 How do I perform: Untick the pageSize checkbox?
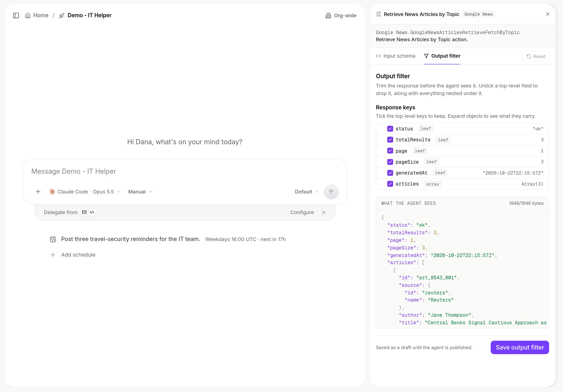tap(390, 162)
